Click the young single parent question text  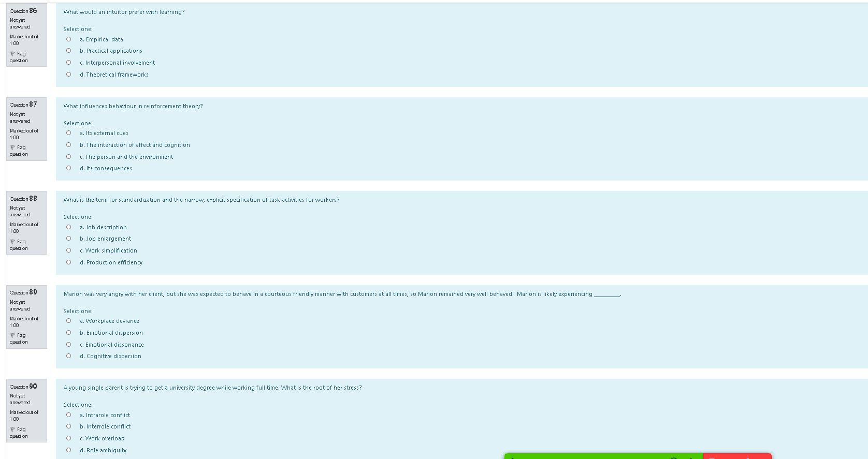(212, 388)
